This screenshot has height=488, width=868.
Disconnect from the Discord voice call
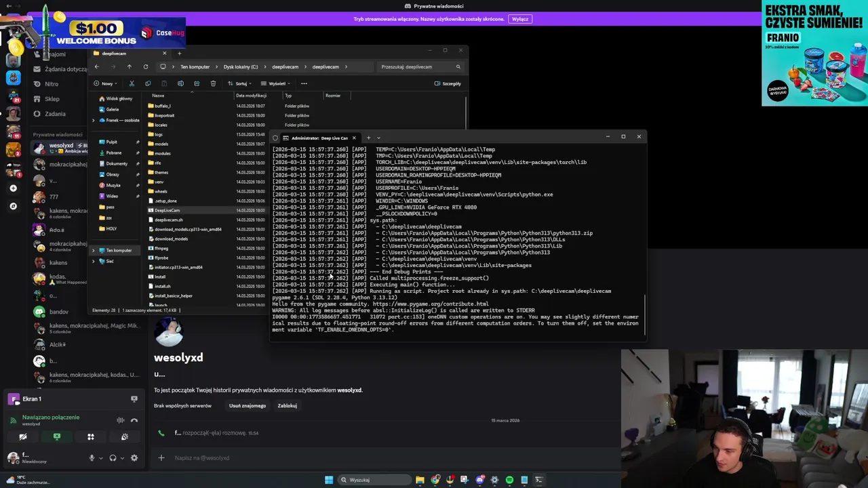click(x=134, y=420)
